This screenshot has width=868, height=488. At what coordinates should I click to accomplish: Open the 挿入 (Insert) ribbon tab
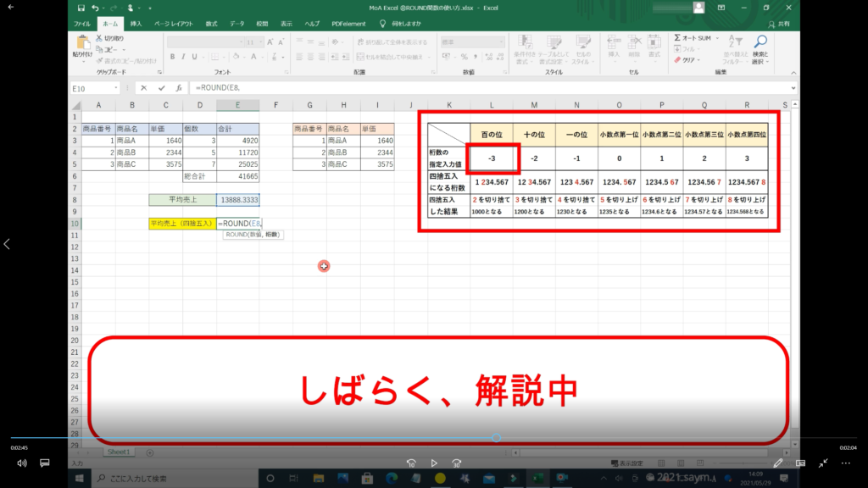click(x=136, y=24)
